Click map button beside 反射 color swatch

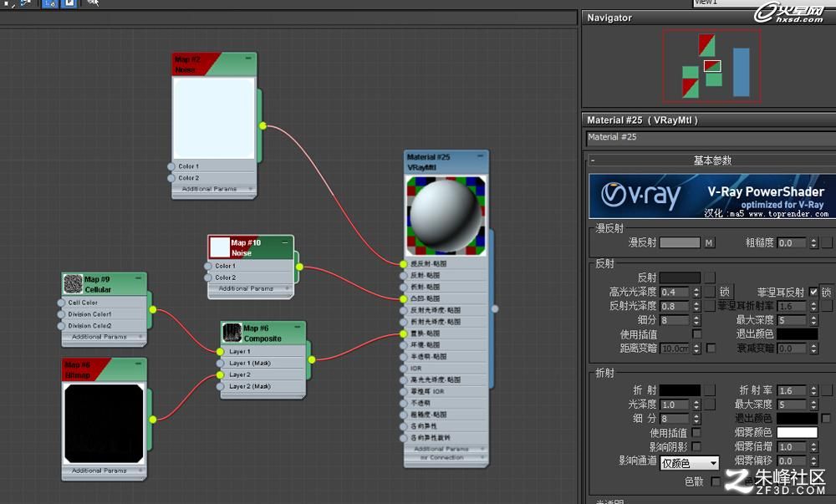(710, 277)
